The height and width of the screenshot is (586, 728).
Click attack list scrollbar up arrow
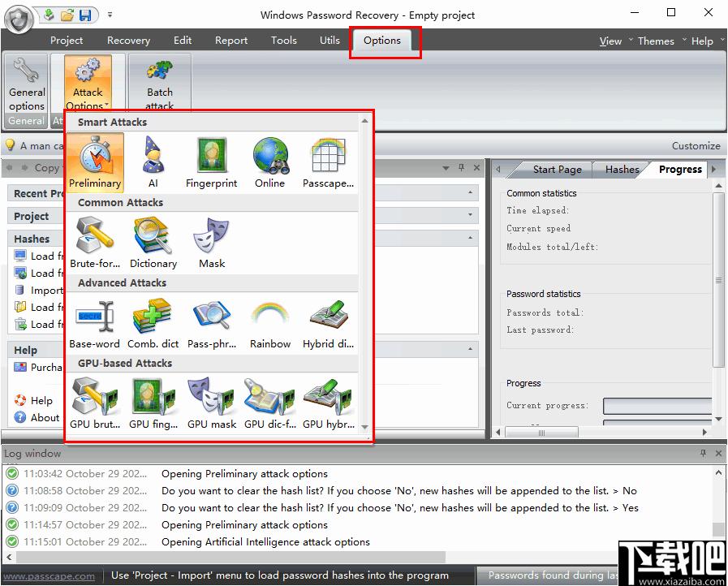pos(365,121)
